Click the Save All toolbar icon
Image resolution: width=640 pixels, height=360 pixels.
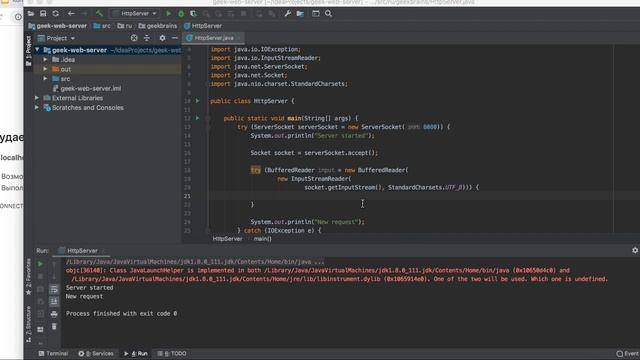point(43,13)
